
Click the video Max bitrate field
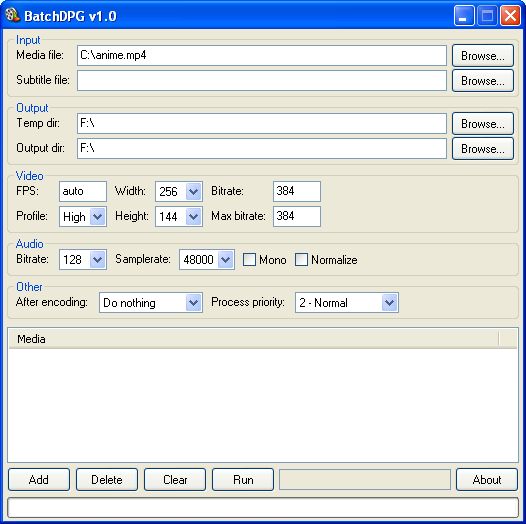[x=297, y=216]
